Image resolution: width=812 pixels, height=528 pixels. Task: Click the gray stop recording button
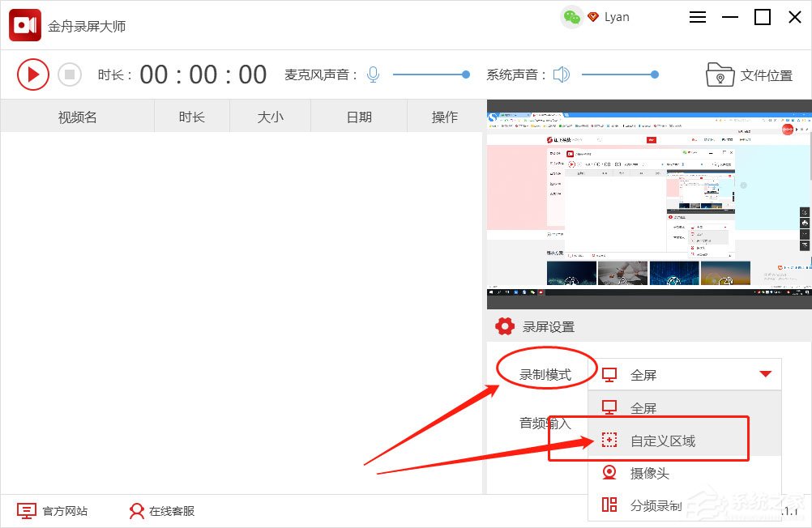(70, 75)
